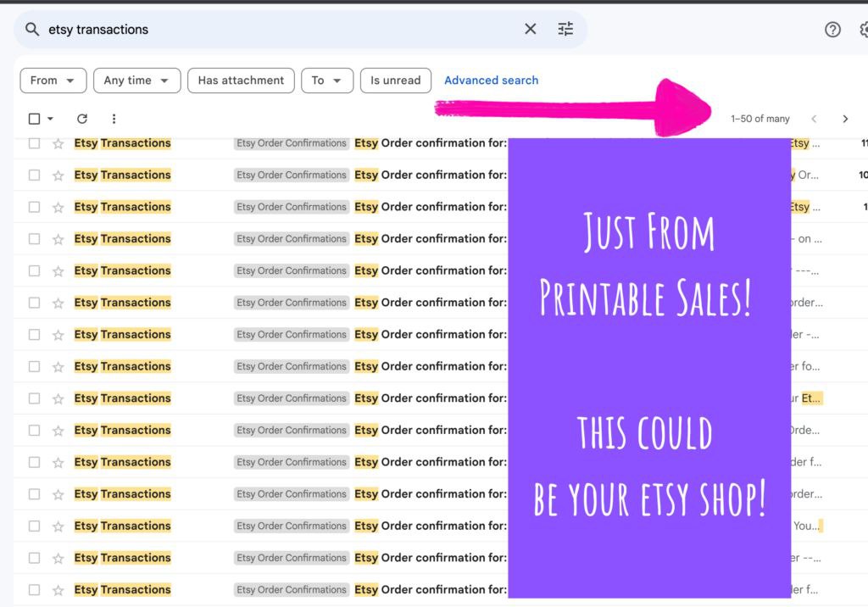Open the From filter dropdown
Viewport: 868px width, 607px height.
(x=53, y=81)
